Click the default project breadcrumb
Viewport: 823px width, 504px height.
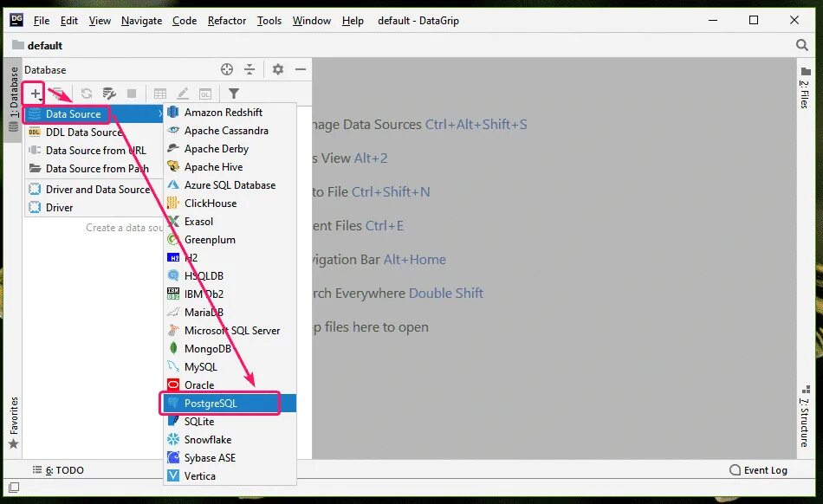tap(36, 46)
